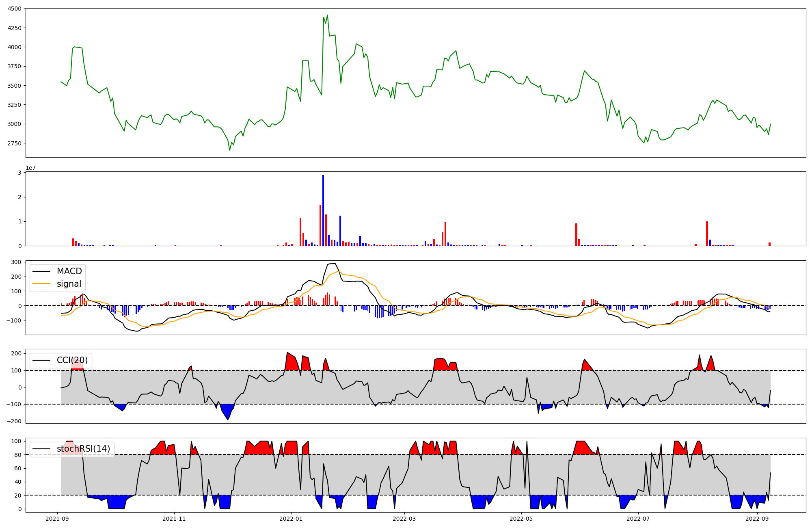This screenshot has width=812, height=528.
Task: Click the -200 tick on the CCI axis
Action: pyautogui.click(x=14, y=421)
